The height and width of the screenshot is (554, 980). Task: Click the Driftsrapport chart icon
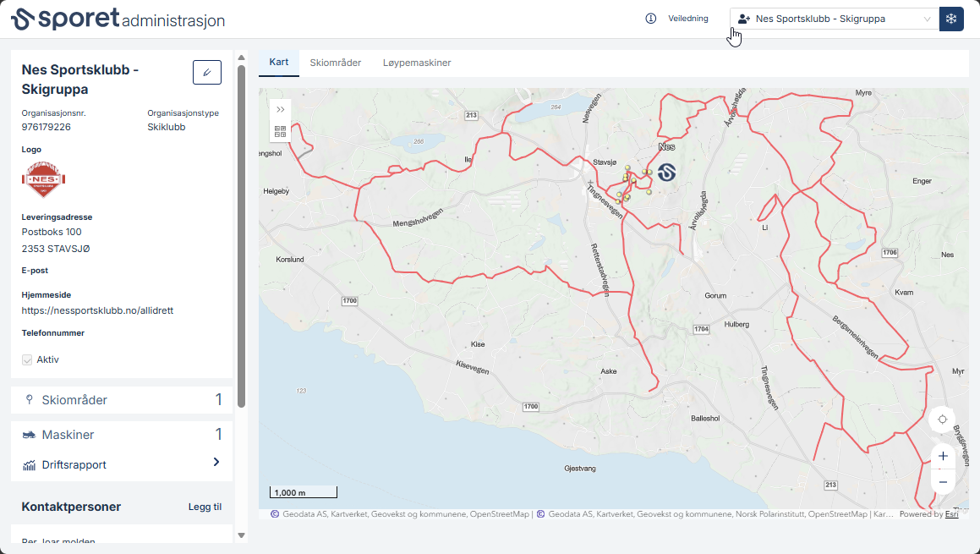pyautogui.click(x=29, y=465)
